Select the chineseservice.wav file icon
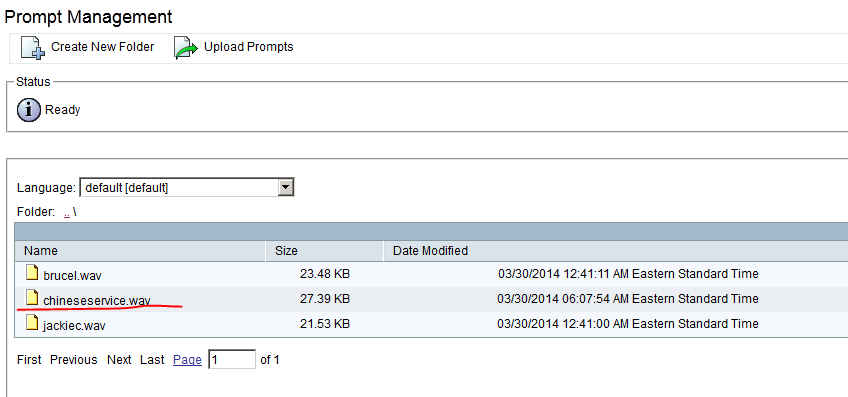Screen dimensions: 848x397 tap(32, 297)
